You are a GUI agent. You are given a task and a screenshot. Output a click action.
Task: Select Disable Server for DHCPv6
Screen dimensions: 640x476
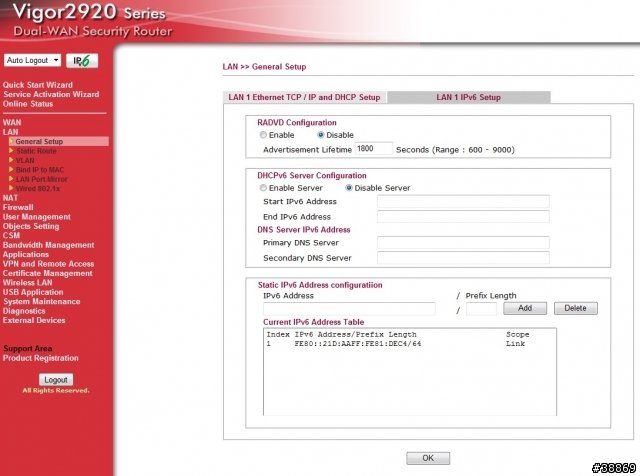(x=349, y=188)
